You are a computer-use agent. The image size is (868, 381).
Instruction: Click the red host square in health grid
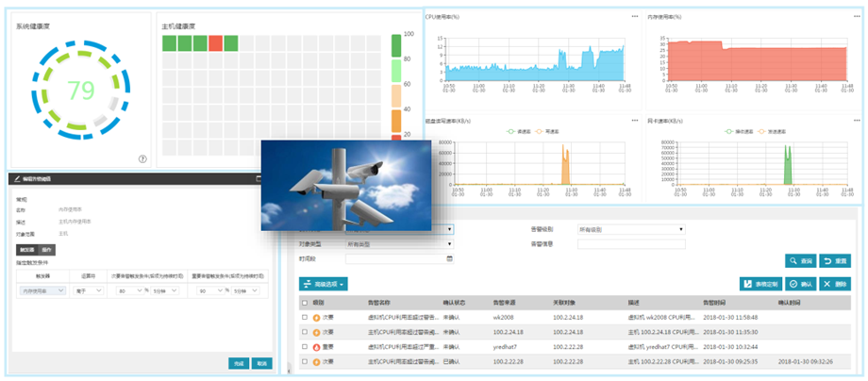coord(215,43)
